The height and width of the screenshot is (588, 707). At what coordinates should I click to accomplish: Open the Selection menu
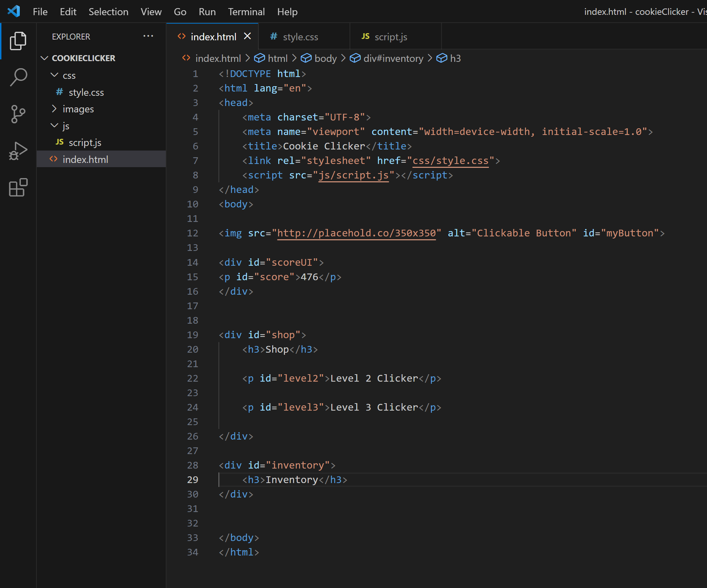pyautogui.click(x=108, y=12)
